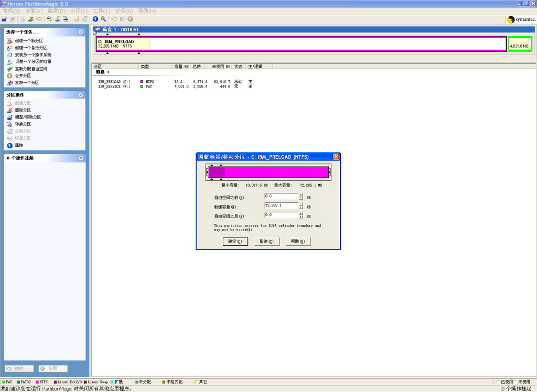Click the magnifier icon in the toolbar

pos(103,19)
